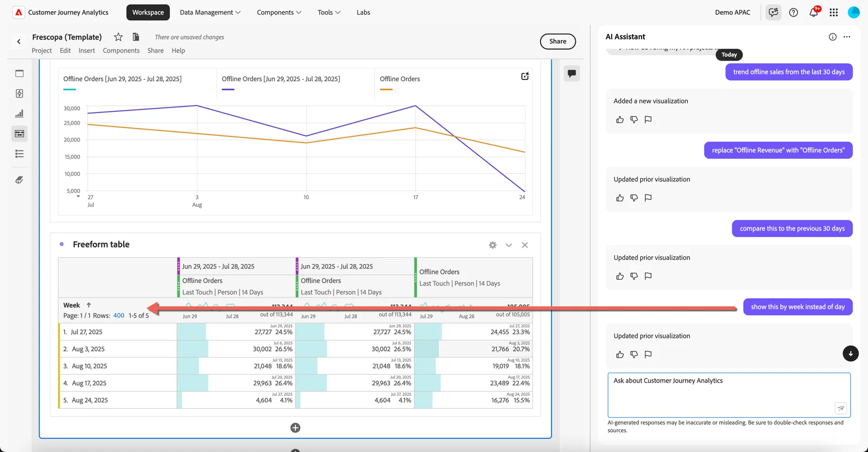Open the comments speech bubble icon

coord(572,73)
